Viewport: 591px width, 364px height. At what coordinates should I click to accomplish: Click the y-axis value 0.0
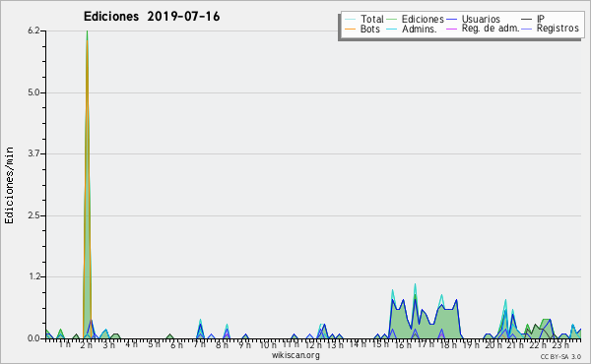33,338
